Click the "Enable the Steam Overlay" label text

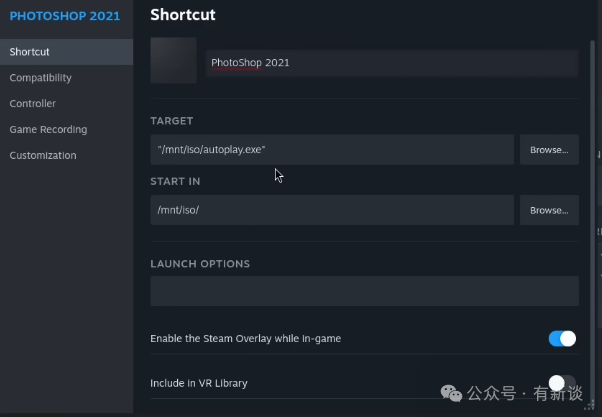[x=245, y=339]
